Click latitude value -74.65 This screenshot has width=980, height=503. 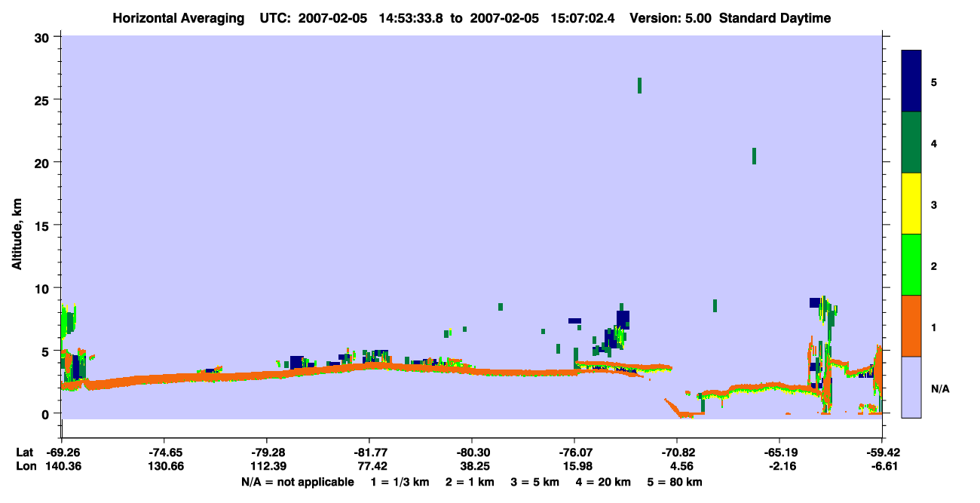click(164, 452)
